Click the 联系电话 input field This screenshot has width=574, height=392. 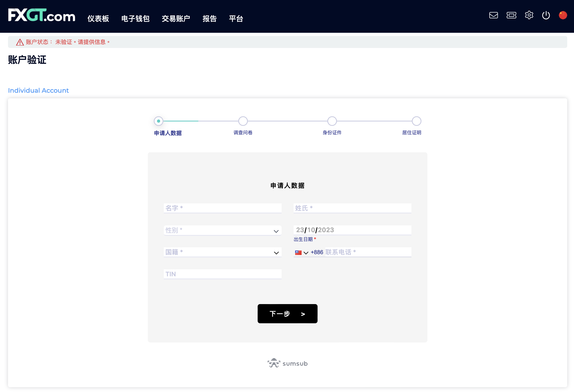(368, 252)
